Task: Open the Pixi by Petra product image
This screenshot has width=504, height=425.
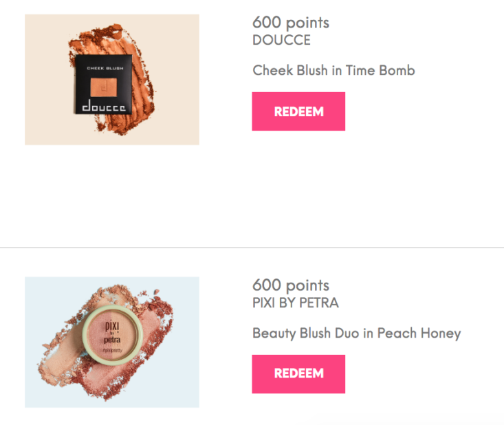Action: coord(112,342)
